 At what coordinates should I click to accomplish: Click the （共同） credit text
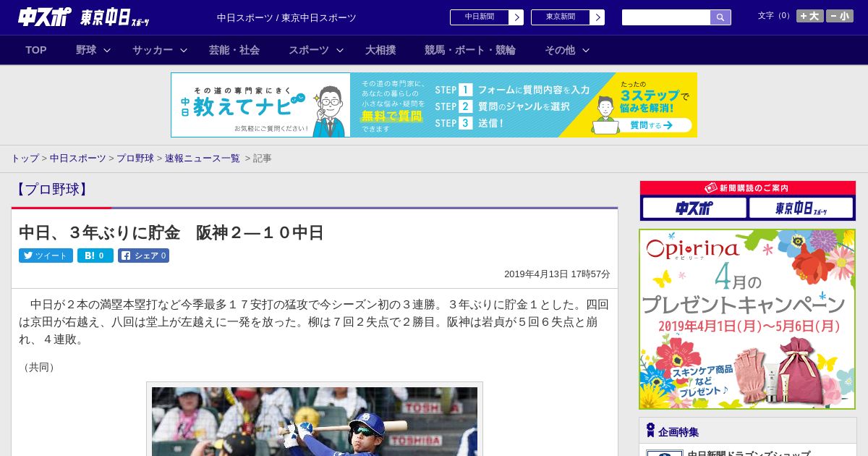(40, 367)
